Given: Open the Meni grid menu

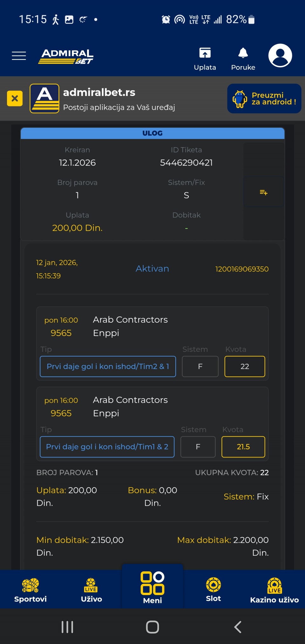Looking at the screenshot, I should (x=152, y=587).
